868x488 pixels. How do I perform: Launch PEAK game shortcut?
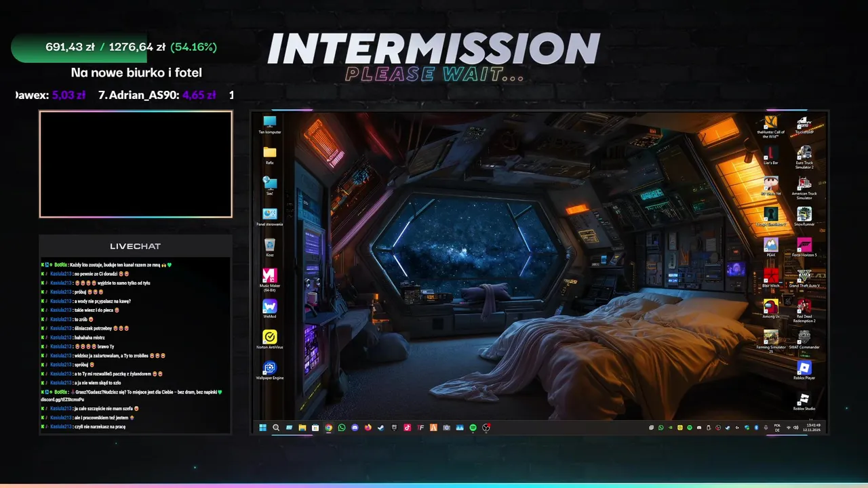770,248
